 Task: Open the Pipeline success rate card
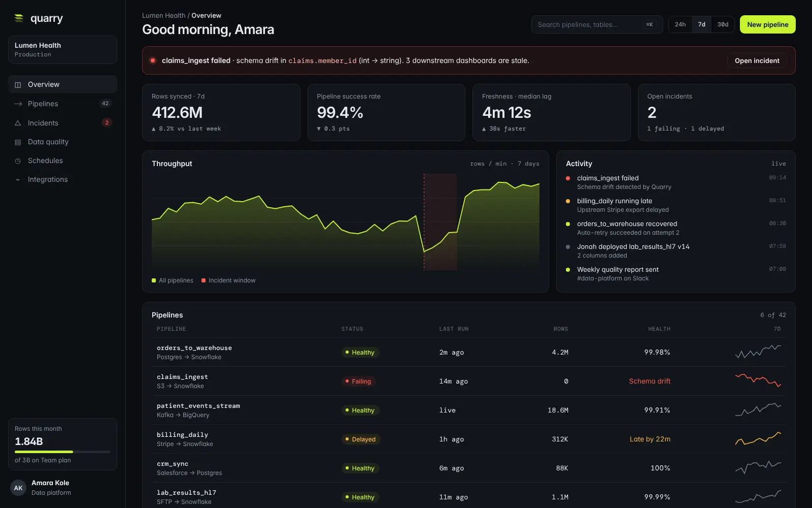tap(386, 112)
